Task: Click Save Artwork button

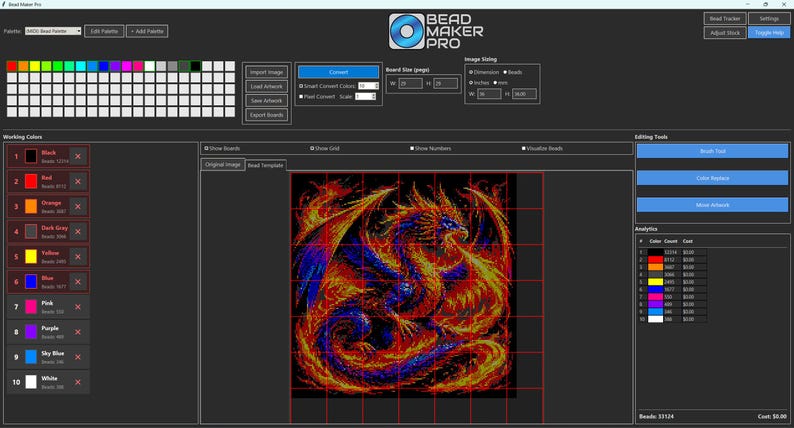Action: 266,100
